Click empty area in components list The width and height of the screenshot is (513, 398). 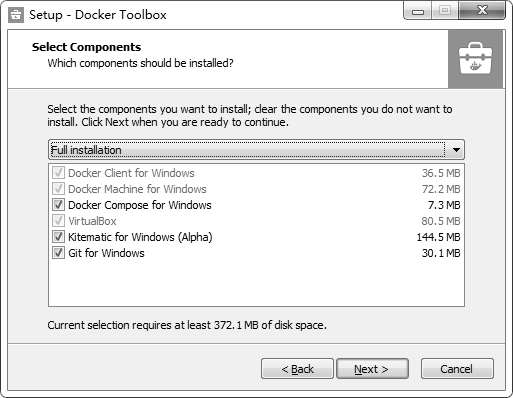(256, 283)
